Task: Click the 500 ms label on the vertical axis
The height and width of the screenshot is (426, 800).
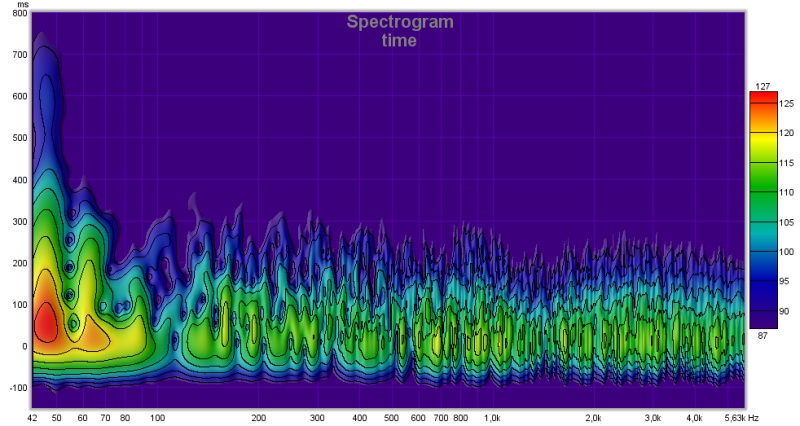Action: tap(19, 138)
